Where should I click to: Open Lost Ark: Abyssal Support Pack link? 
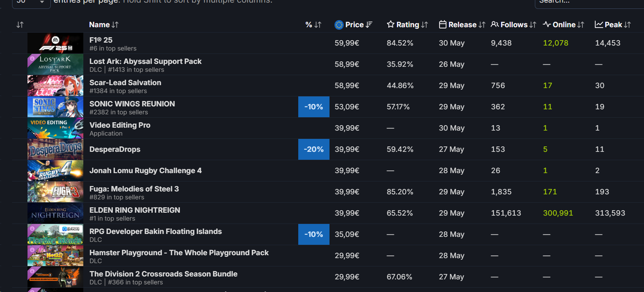(x=145, y=61)
